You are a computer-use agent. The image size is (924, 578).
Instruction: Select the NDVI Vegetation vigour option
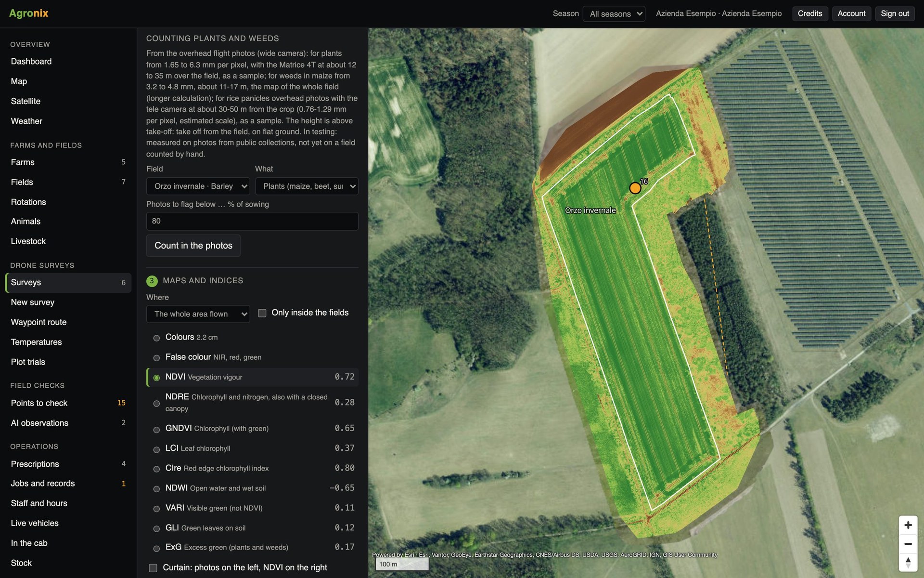[x=252, y=377]
